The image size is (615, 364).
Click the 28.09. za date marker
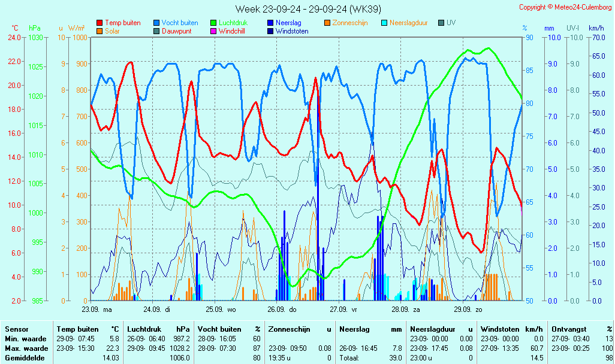(405, 310)
